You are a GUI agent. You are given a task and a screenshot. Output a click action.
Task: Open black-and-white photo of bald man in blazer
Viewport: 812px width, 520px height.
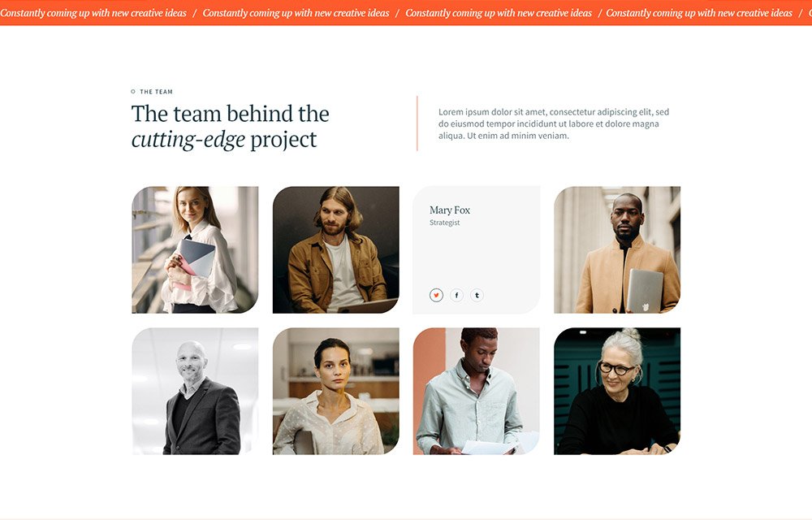(195, 391)
